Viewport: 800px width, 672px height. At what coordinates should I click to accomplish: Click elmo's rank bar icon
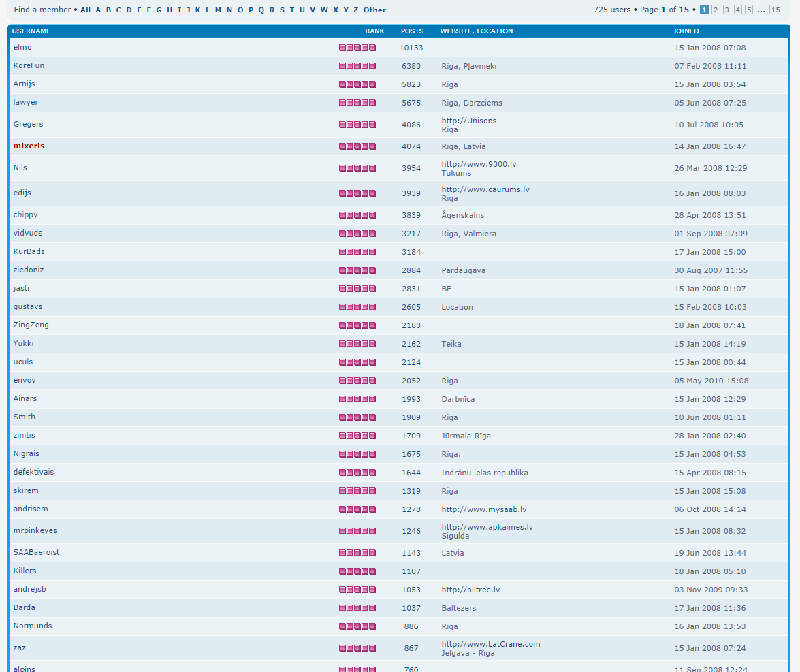point(357,48)
